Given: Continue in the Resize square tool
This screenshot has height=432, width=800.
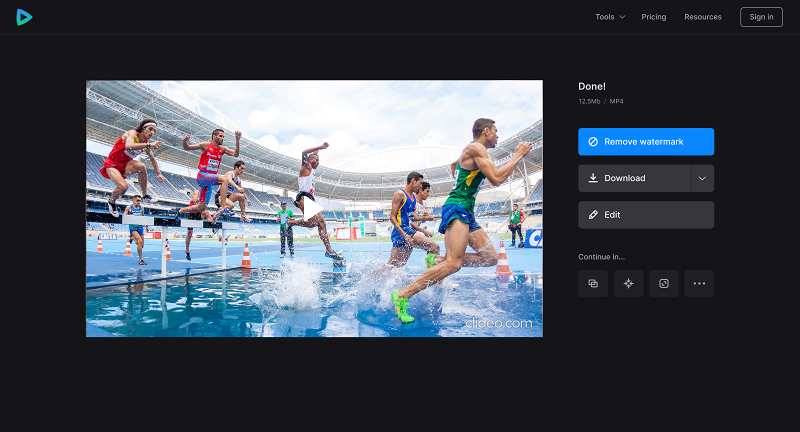Looking at the screenshot, I should [x=664, y=284].
